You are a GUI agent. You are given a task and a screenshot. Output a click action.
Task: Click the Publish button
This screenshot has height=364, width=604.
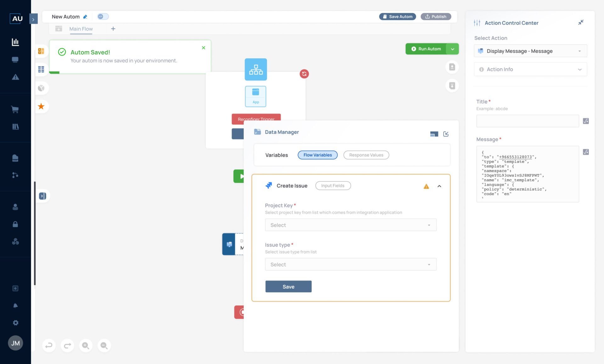tap(436, 16)
